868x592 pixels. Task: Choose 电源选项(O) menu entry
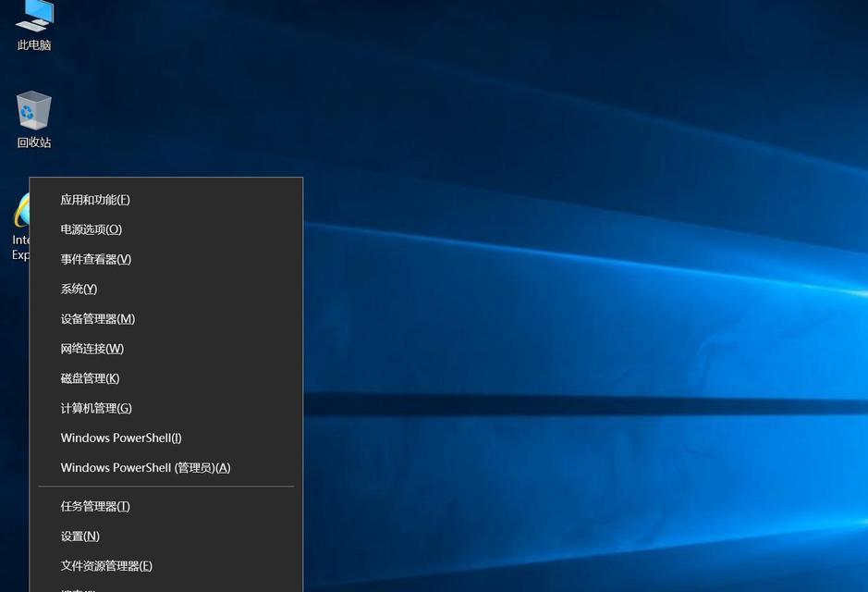click(x=166, y=229)
